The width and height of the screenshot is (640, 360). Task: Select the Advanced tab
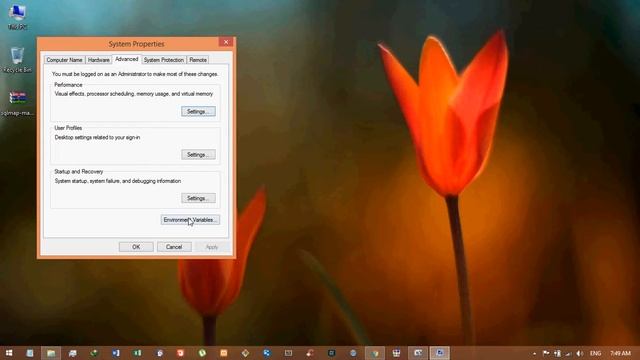pos(127,59)
